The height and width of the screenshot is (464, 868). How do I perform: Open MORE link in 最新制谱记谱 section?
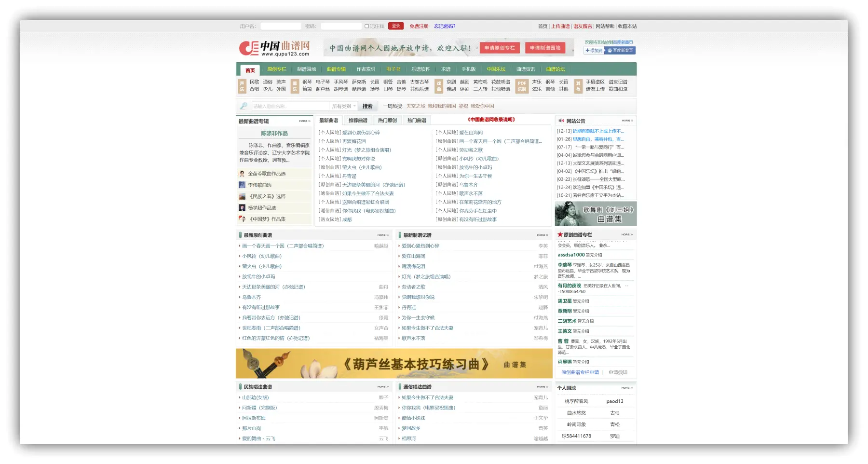click(542, 235)
